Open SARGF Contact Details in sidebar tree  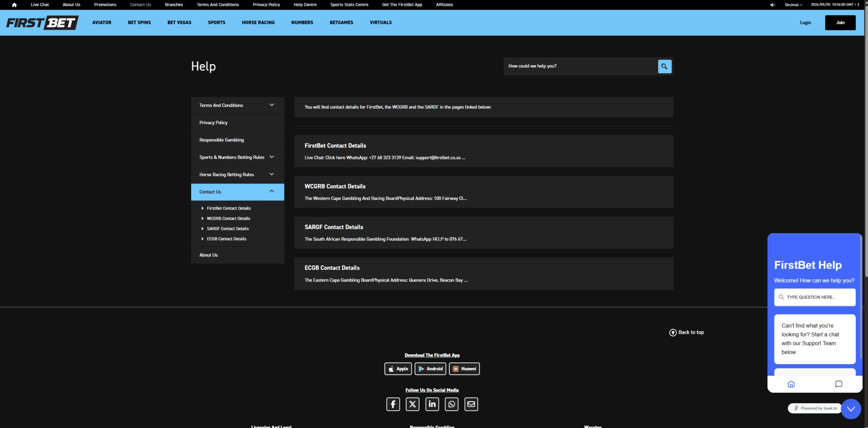click(228, 229)
